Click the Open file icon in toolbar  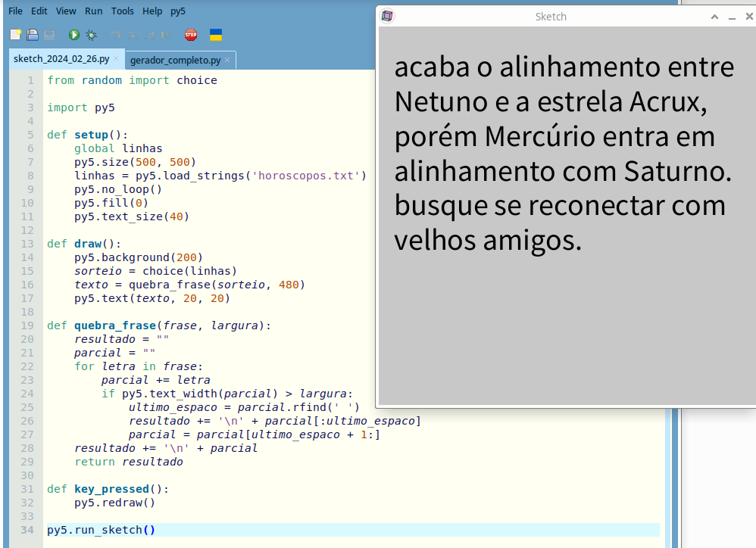(x=33, y=35)
